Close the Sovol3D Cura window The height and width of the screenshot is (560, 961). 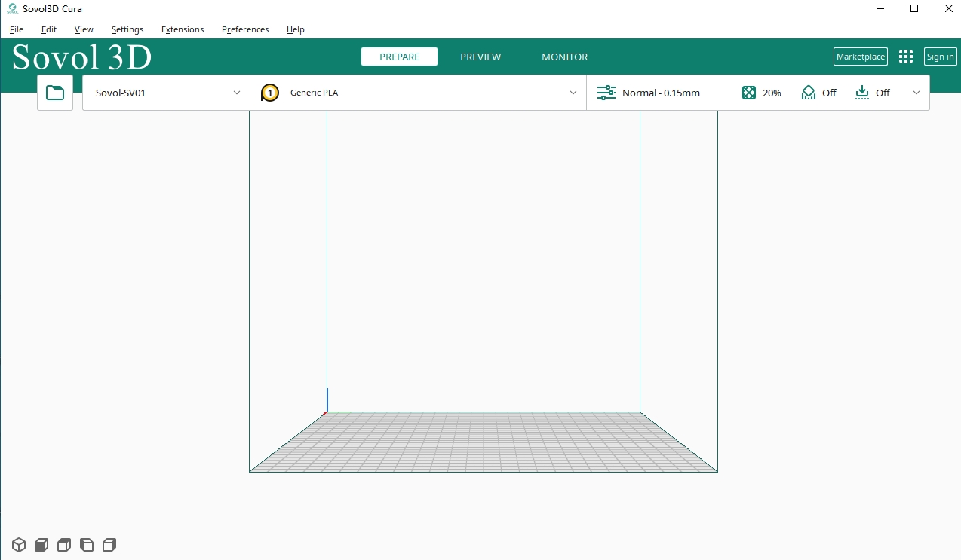947,8
